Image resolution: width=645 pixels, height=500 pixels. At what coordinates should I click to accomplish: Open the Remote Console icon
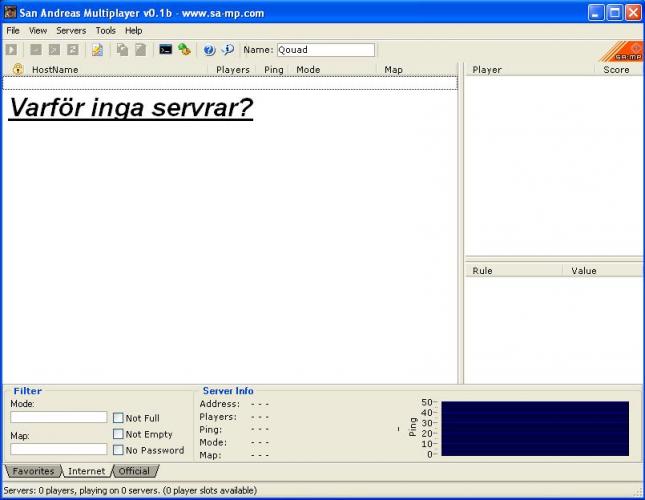coord(166,50)
